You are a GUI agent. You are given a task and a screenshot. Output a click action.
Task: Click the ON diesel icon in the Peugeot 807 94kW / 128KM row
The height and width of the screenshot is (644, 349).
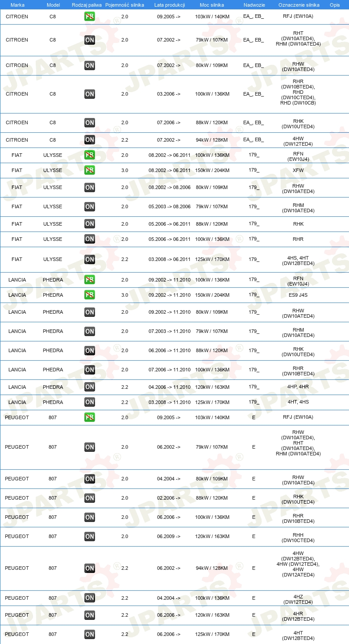tap(90, 568)
